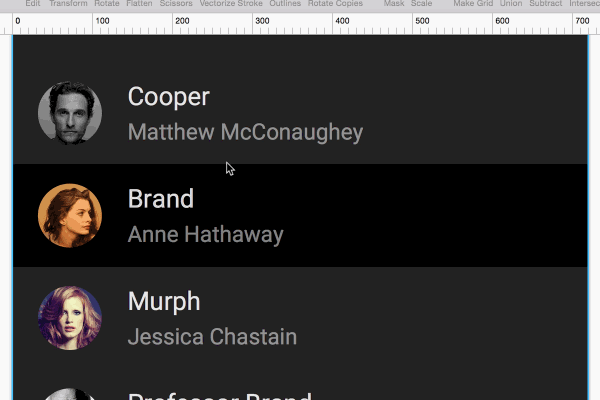Click the Scale toolbar item

[421, 4]
